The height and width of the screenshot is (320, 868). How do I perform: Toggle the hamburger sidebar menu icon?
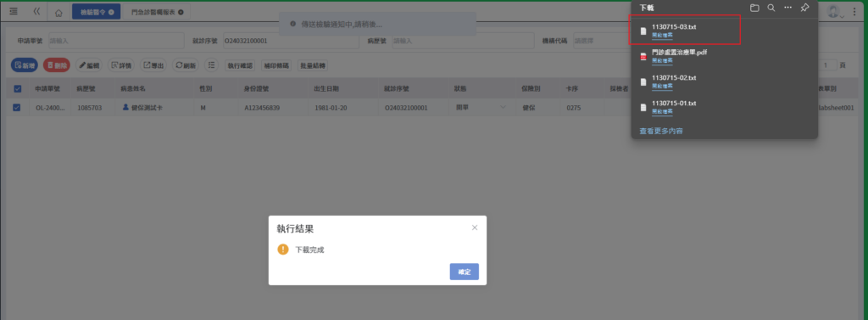[x=14, y=11]
